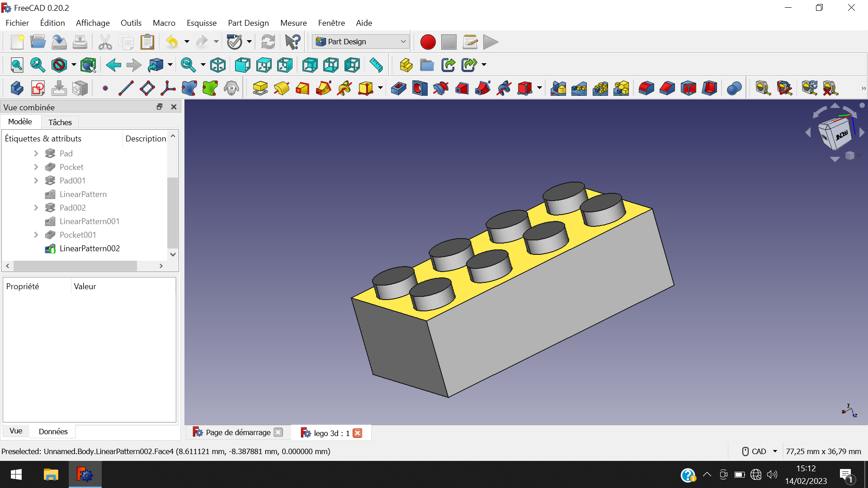
Task: Switch to top view icon
Action: point(264,65)
